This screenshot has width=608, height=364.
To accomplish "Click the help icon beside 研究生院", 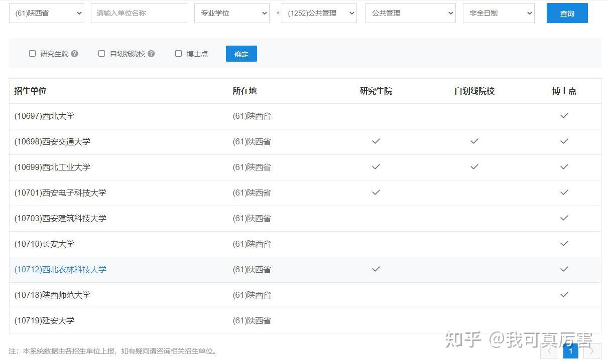I will point(74,54).
